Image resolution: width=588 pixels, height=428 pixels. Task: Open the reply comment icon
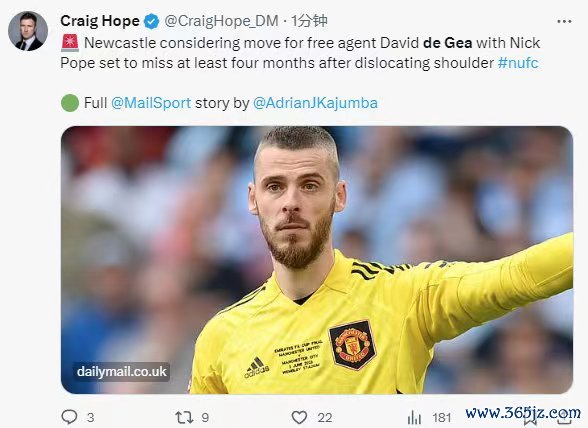point(69,417)
